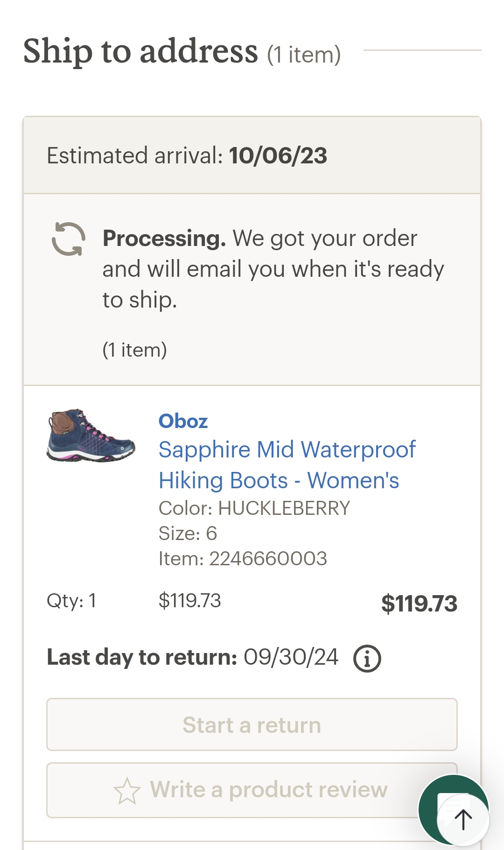The image size is (504, 850).
Task: Click the bold total price $119.73
Action: click(419, 604)
